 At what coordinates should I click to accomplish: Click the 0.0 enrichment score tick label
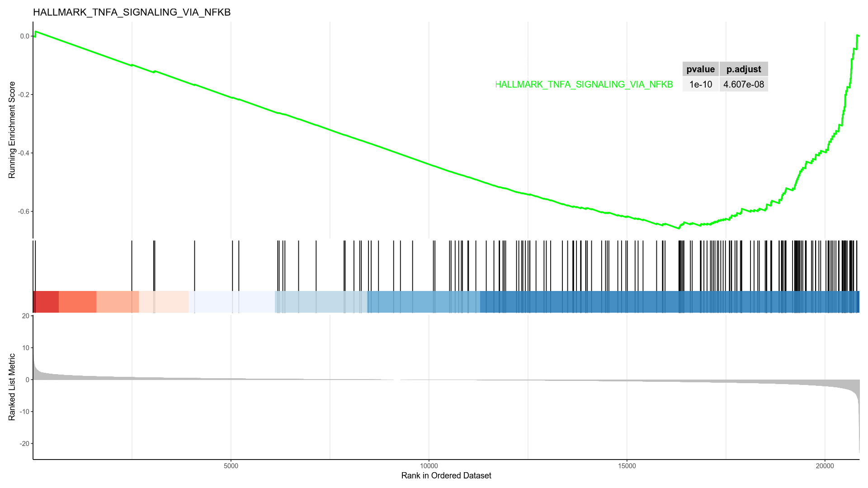click(x=24, y=36)
